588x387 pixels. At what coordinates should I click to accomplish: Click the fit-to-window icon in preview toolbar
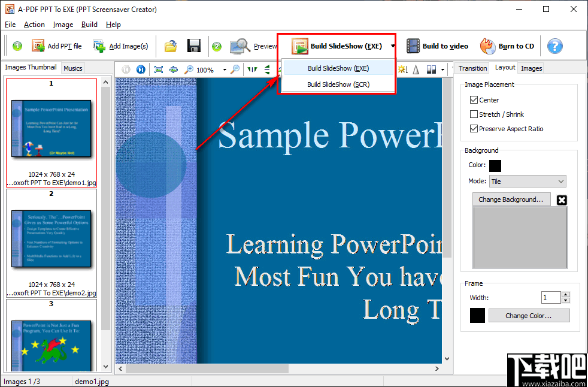pyautogui.click(x=159, y=69)
